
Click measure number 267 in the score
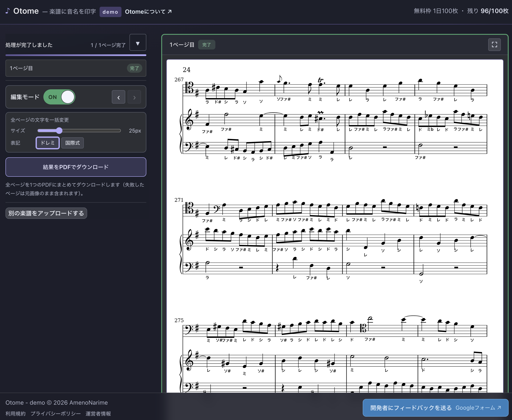[179, 80]
